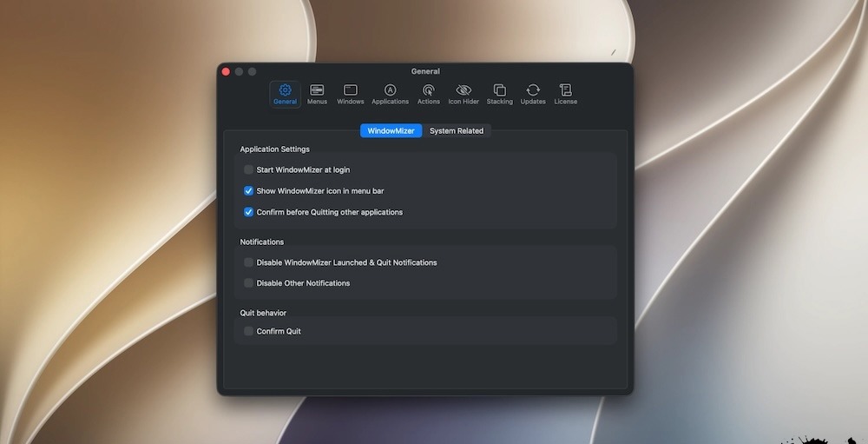Uncheck Show WindowMizer icon in menu bar
This screenshot has width=868, height=444.
(248, 190)
